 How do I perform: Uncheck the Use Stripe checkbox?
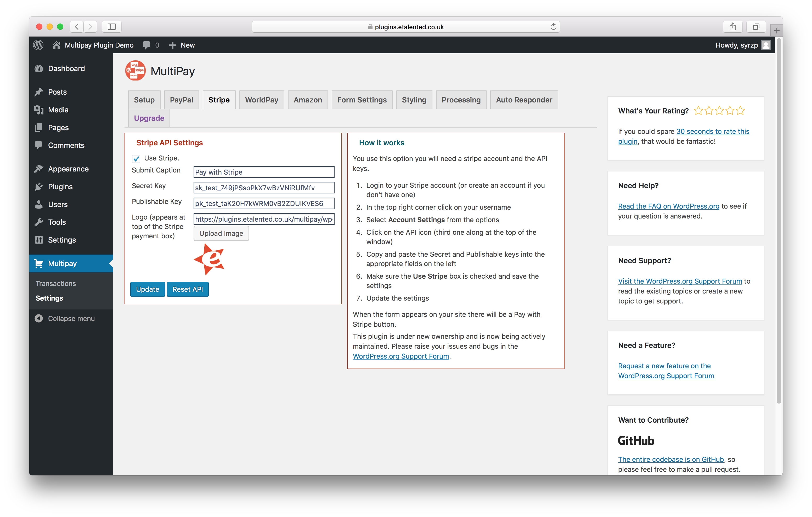point(136,158)
